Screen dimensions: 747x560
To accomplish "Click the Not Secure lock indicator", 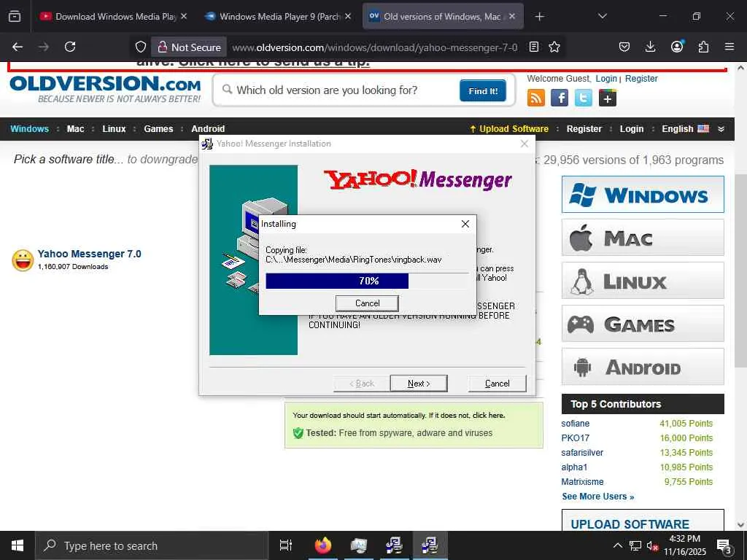I will (189, 47).
